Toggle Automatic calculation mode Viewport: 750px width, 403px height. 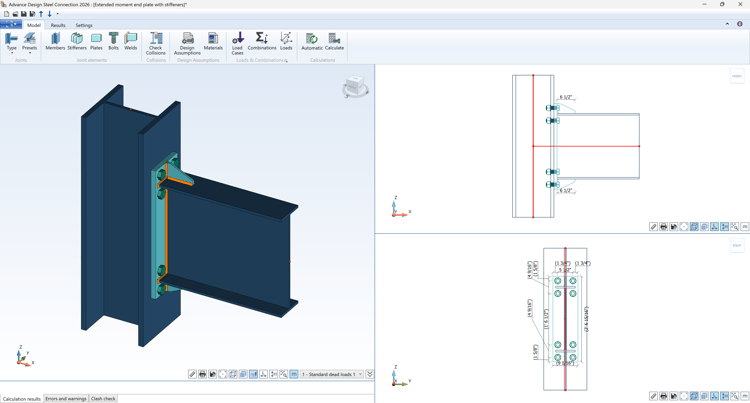(x=312, y=41)
